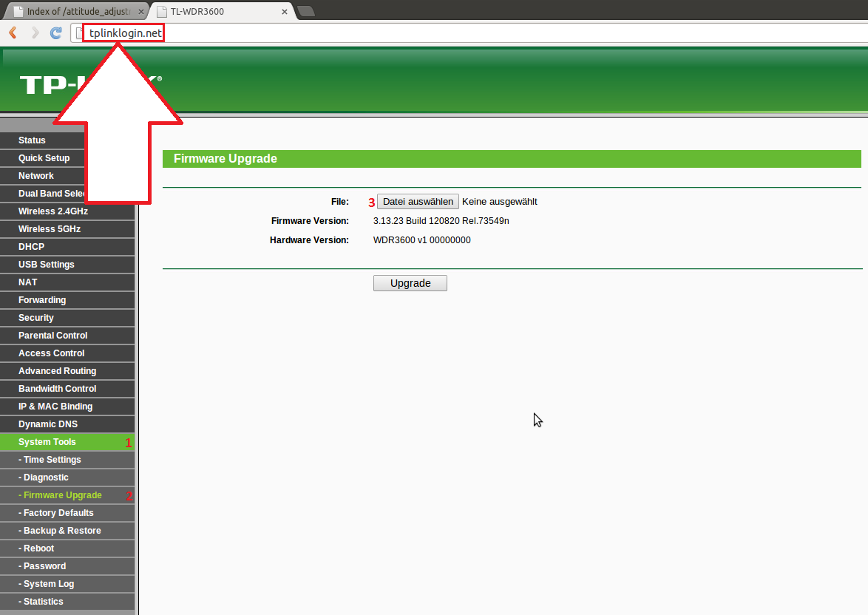Screen dimensions: 868x615
Task: Open Access Control menu
Action: click(67, 353)
